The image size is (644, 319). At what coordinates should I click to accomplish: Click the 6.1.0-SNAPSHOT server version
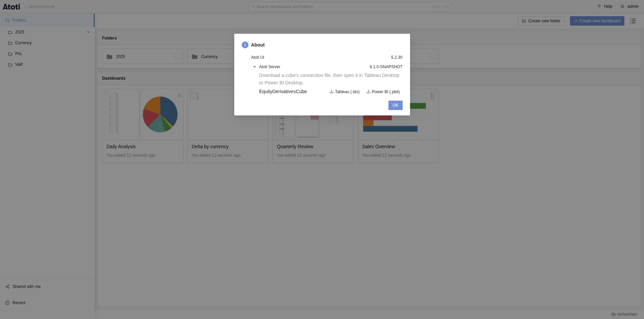[386, 67]
